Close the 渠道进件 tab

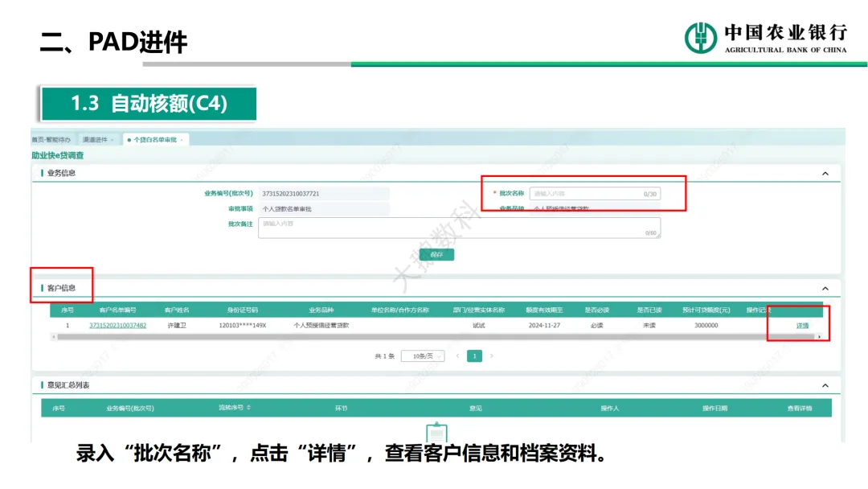(x=113, y=140)
